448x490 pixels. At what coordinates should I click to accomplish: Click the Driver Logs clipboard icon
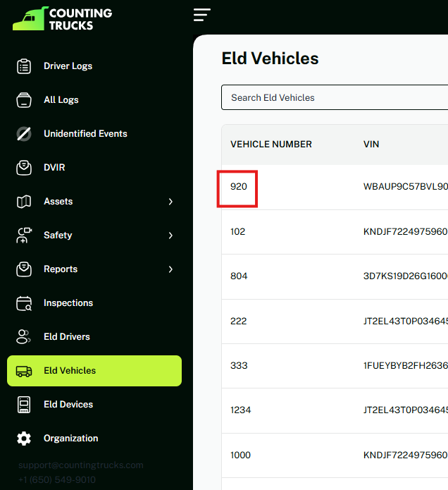[24, 66]
